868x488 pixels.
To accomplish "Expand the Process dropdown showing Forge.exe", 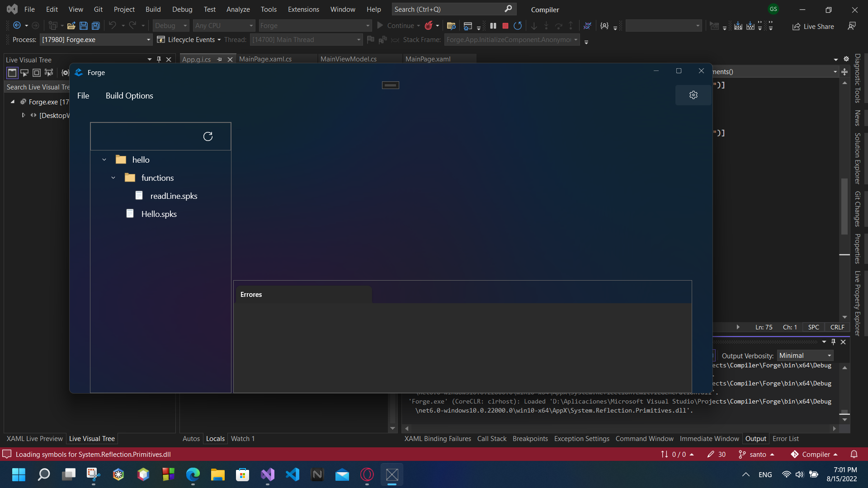I will [147, 40].
